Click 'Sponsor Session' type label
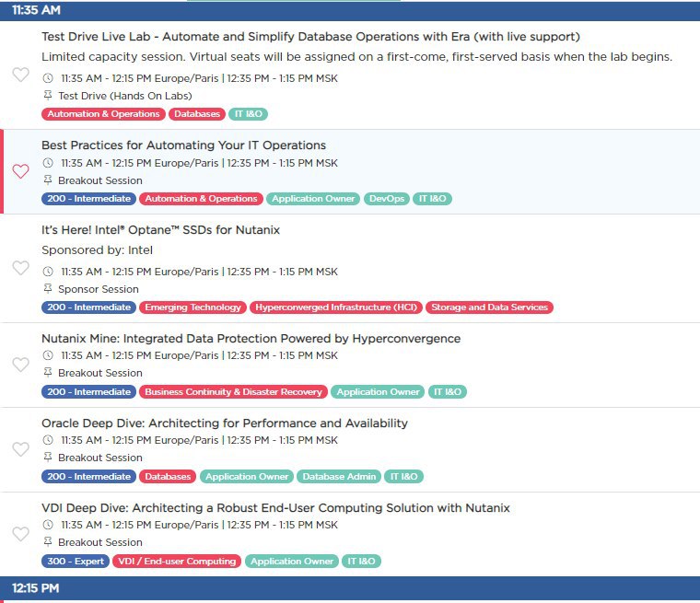The width and height of the screenshot is (700, 603). (x=99, y=289)
